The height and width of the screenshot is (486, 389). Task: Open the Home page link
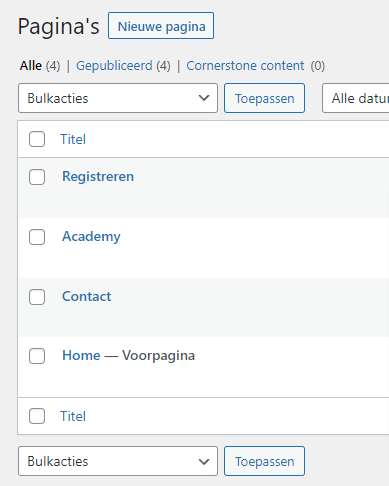(81, 355)
